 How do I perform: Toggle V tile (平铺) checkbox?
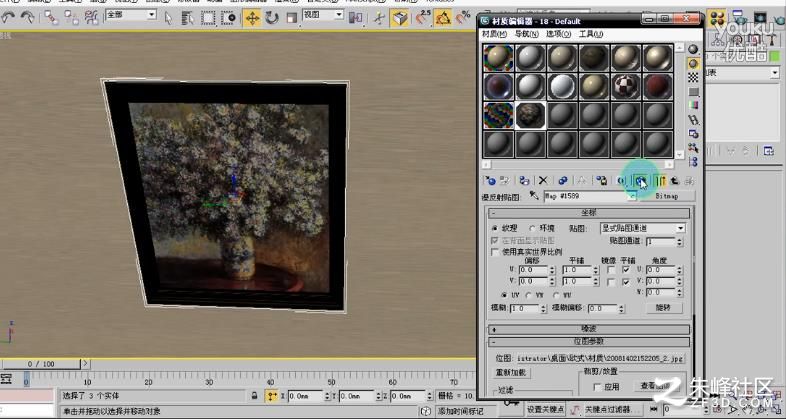pos(626,282)
